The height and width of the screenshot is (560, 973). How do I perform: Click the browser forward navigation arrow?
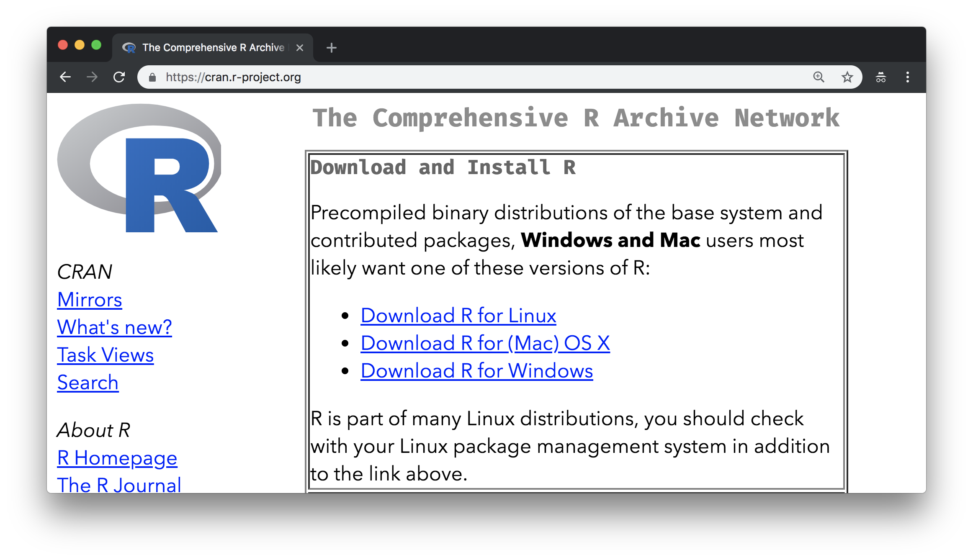(x=91, y=75)
